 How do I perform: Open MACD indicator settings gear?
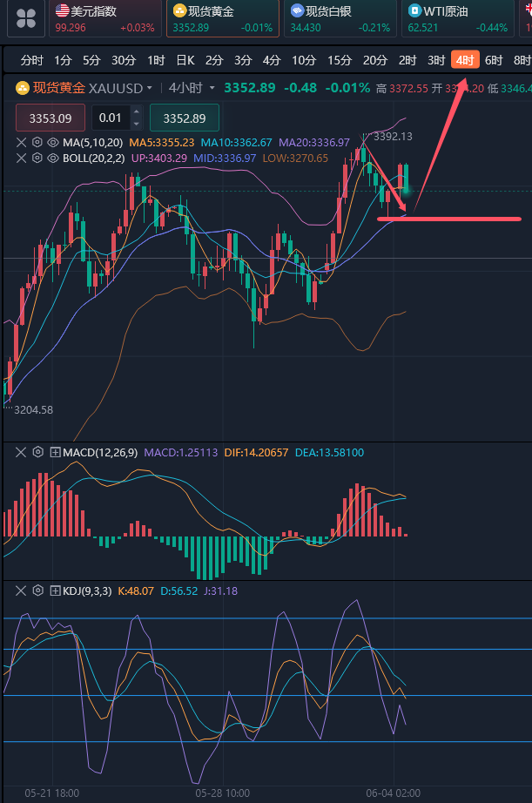click(x=37, y=452)
